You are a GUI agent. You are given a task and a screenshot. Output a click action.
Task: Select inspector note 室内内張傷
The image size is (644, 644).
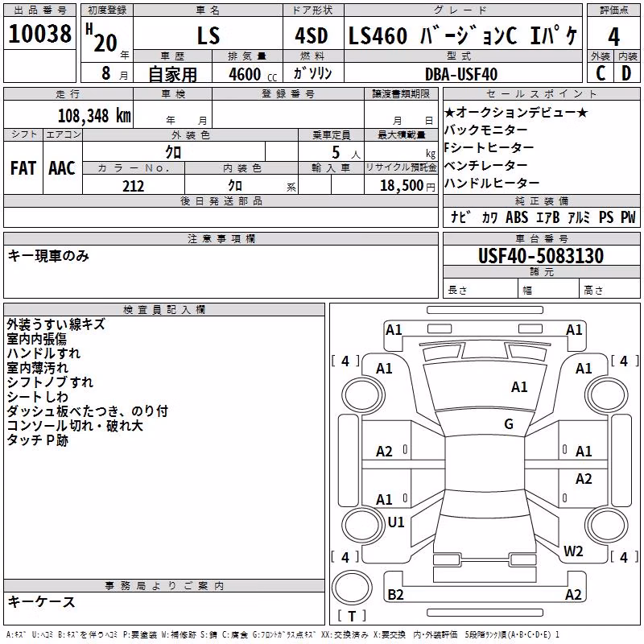pos(36,339)
